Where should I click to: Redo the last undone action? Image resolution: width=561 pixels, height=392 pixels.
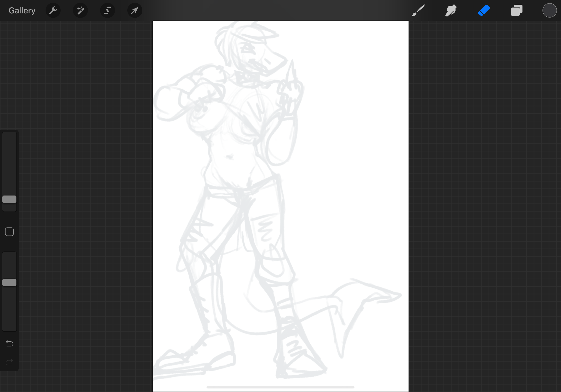click(9, 362)
